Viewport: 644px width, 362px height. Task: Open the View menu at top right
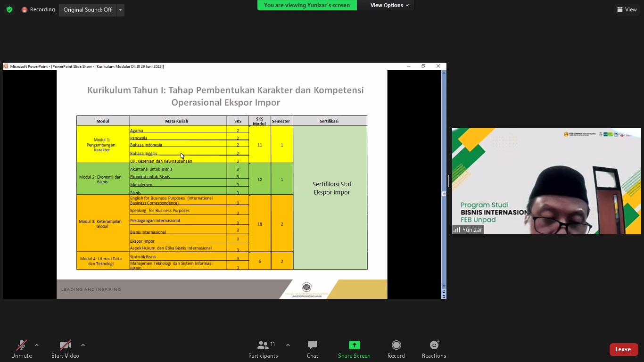[627, 9]
